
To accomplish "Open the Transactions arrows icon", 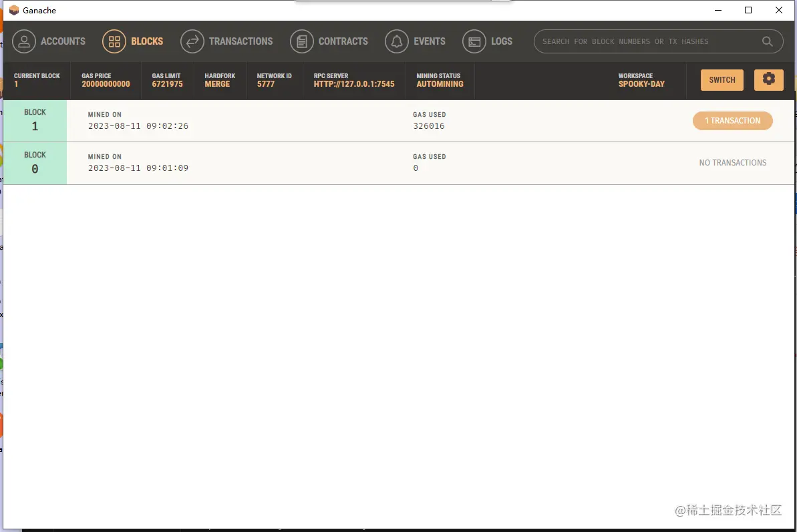I will [x=192, y=41].
